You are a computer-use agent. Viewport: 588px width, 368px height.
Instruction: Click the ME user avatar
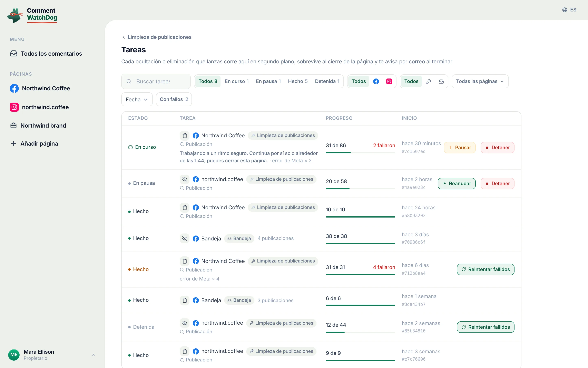pos(14,355)
